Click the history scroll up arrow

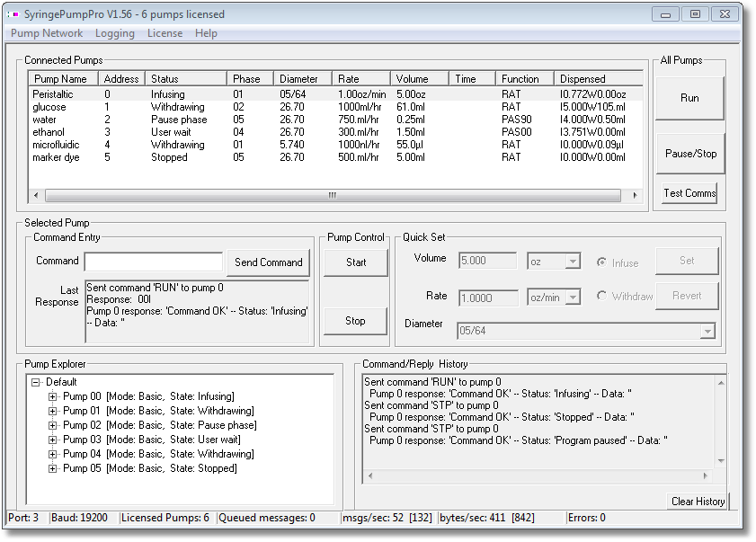pos(721,383)
